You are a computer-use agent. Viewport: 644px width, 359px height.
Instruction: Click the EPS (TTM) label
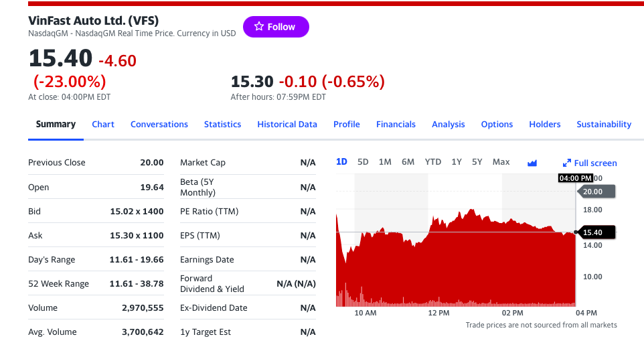coord(200,236)
